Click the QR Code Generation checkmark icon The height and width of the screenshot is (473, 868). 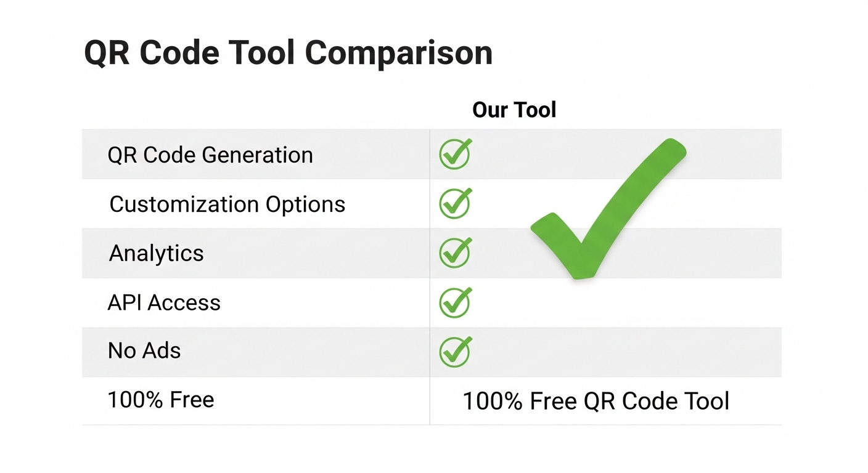pos(455,155)
